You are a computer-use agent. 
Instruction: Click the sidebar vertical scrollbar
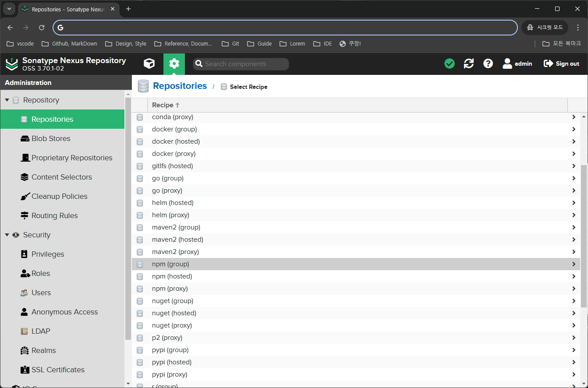[128, 219]
